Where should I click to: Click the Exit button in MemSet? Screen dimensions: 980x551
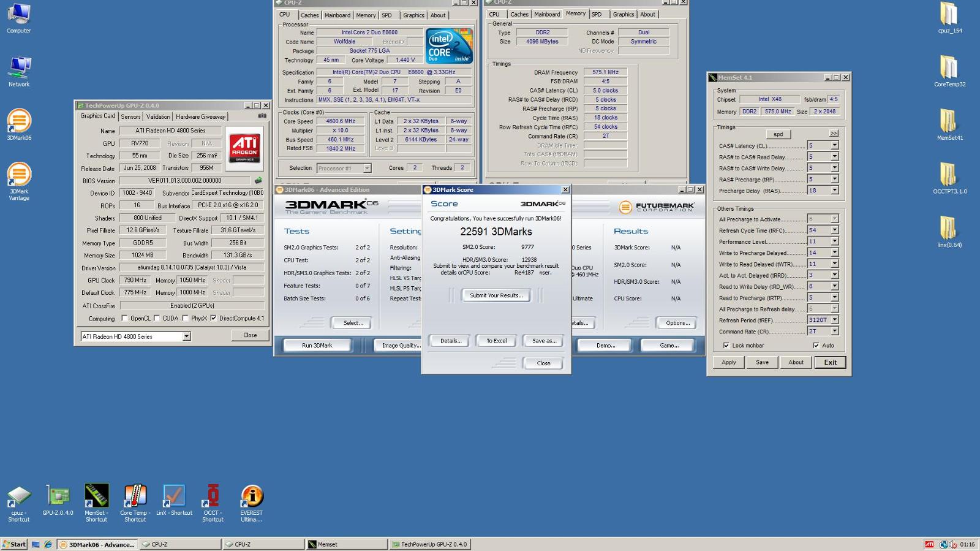(x=831, y=362)
